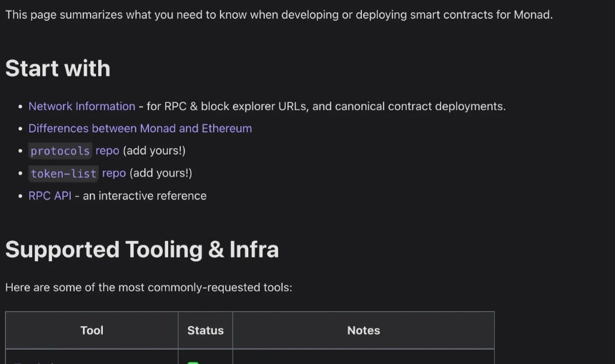The height and width of the screenshot is (364, 615).
Task: Click the Start with heading
Action: coord(58,69)
